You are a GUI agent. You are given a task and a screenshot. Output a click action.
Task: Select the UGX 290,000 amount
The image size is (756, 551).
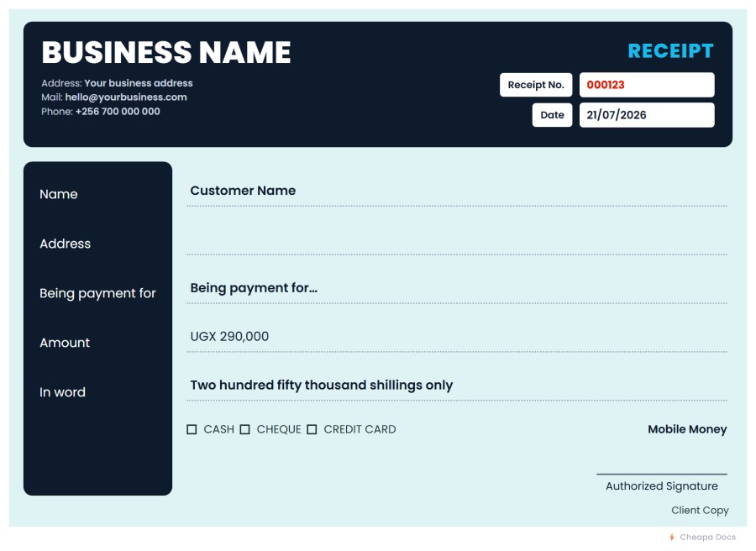(229, 337)
